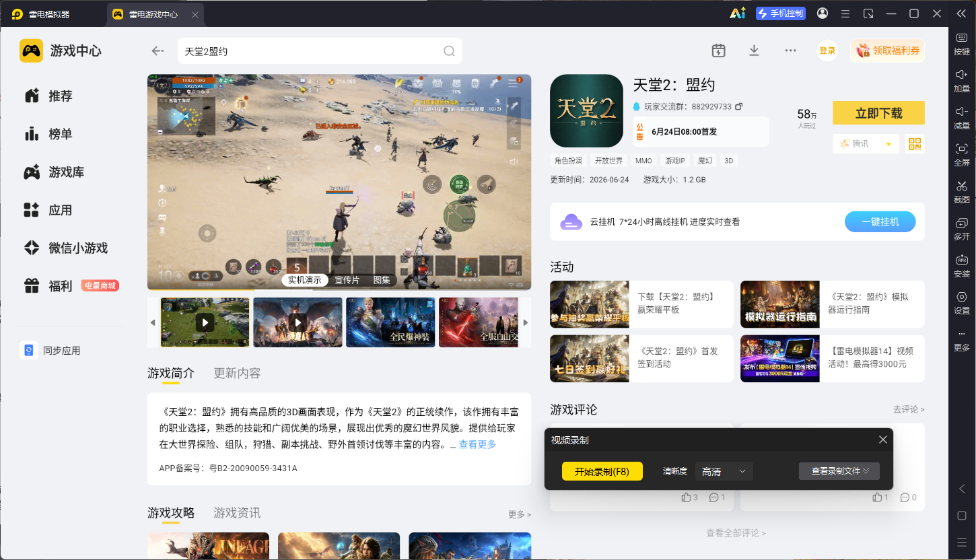Enter 全屏 fullscreen mode
976x560 pixels.
coord(962,154)
